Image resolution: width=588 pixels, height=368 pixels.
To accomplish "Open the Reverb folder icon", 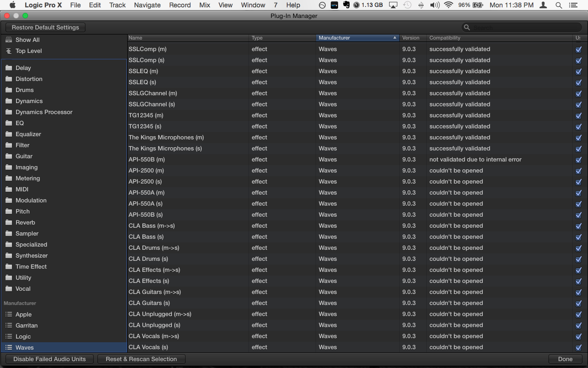I will click(x=9, y=222).
